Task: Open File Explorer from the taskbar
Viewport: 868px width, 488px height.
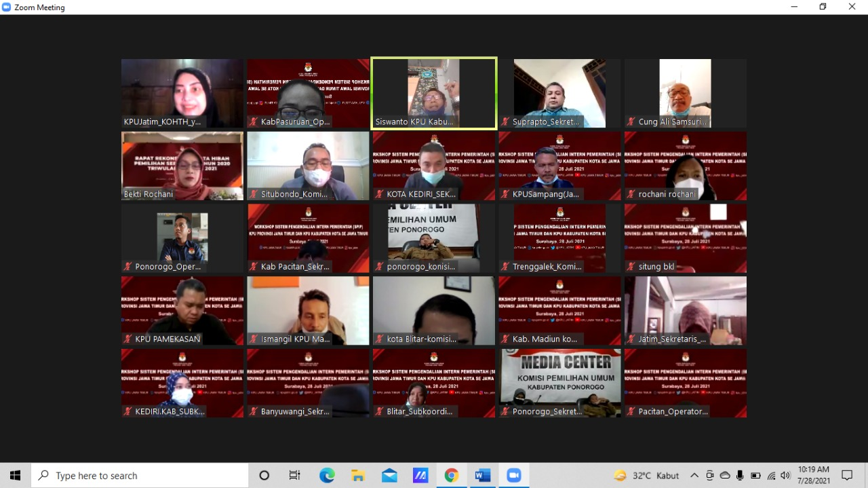Action: coord(358,476)
